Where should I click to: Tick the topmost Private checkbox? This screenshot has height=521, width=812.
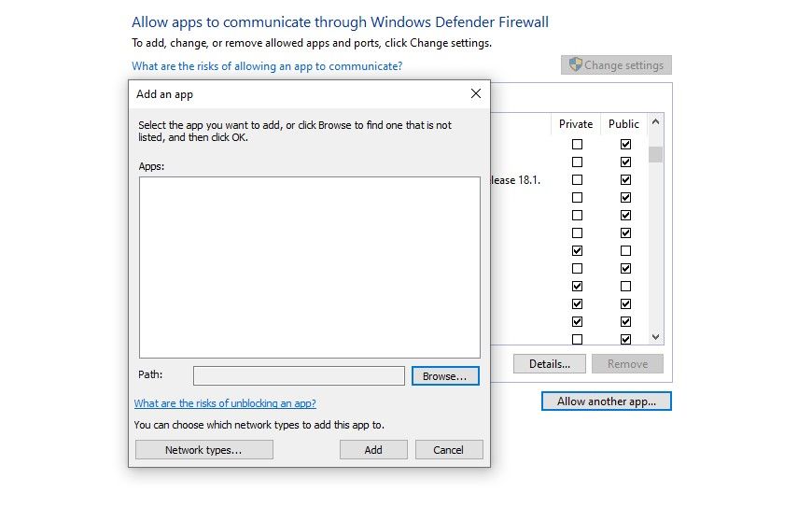pos(577,145)
